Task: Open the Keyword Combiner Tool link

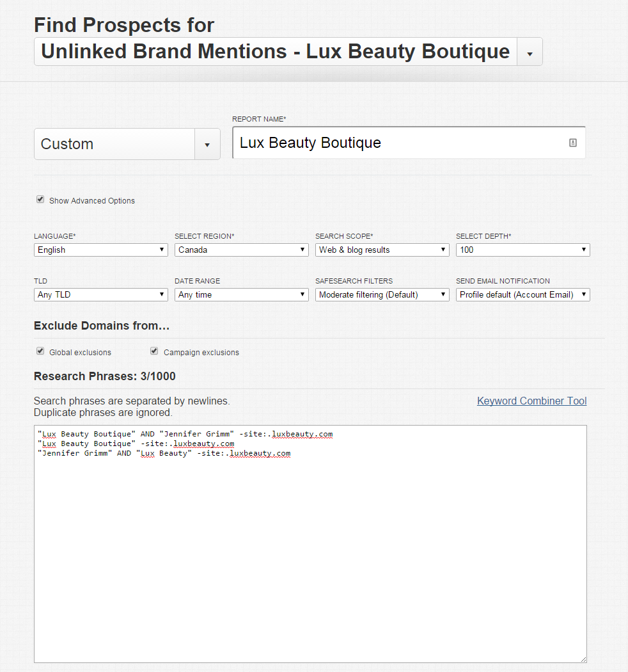Action: [531, 401]
